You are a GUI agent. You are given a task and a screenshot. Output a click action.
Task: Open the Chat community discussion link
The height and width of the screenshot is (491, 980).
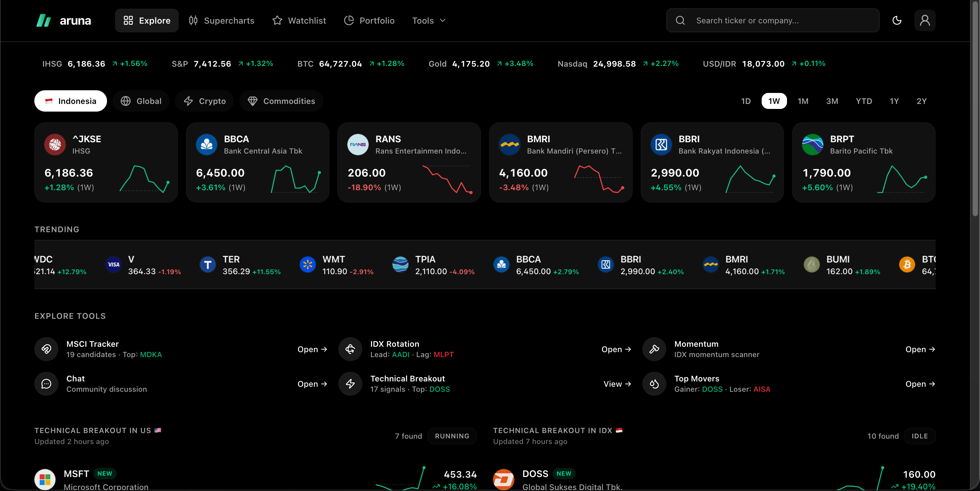(312, 384)
